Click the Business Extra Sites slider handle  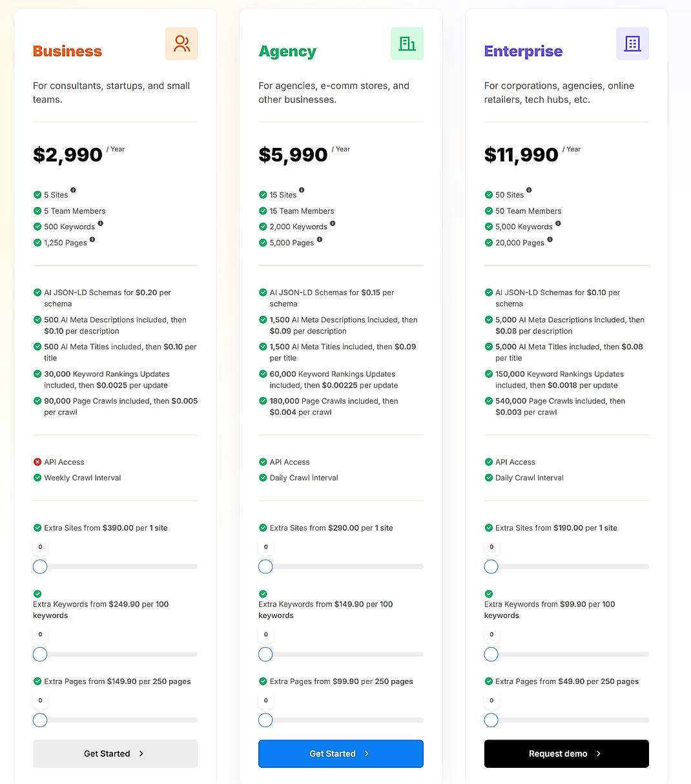[39, 566]
